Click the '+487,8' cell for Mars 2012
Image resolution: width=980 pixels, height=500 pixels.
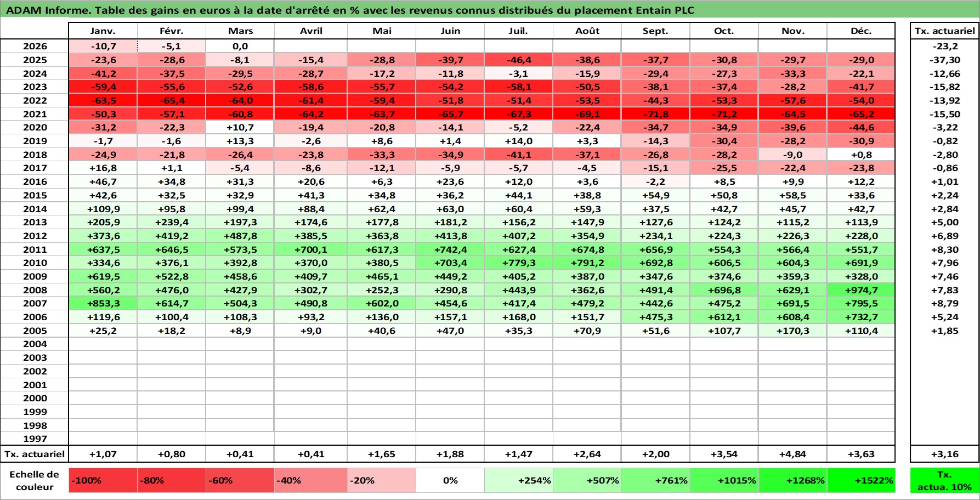coord(240,236)
